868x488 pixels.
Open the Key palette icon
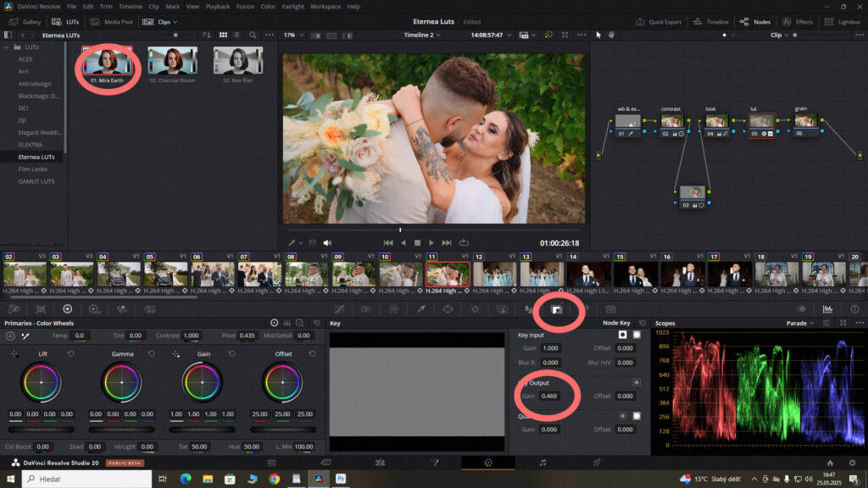(x=557, y=309)
